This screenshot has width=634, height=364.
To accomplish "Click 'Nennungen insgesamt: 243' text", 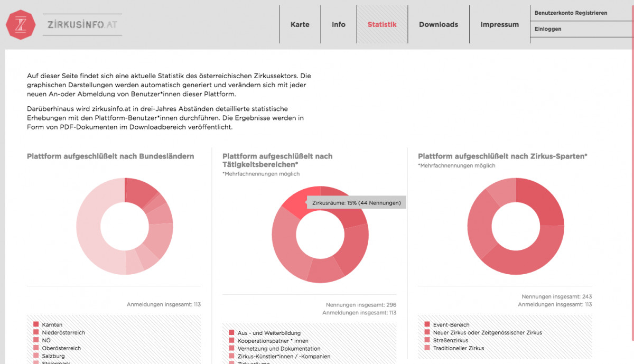I will pos(557,296).
